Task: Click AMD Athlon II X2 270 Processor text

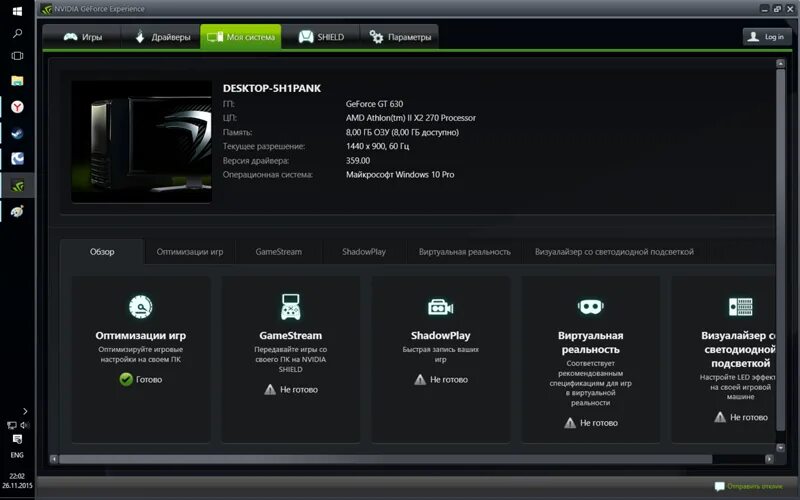Action: pos(411,118)
